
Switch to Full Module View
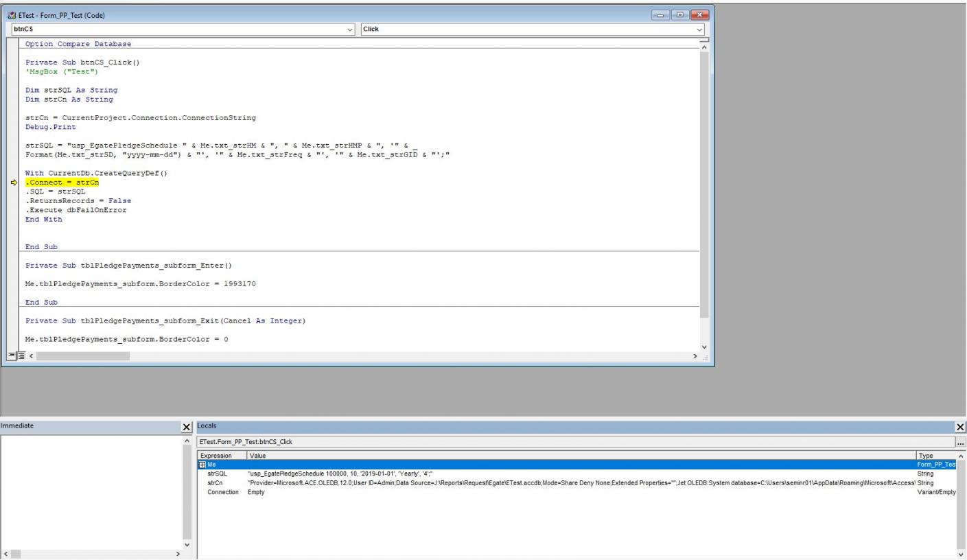(21, 355)
